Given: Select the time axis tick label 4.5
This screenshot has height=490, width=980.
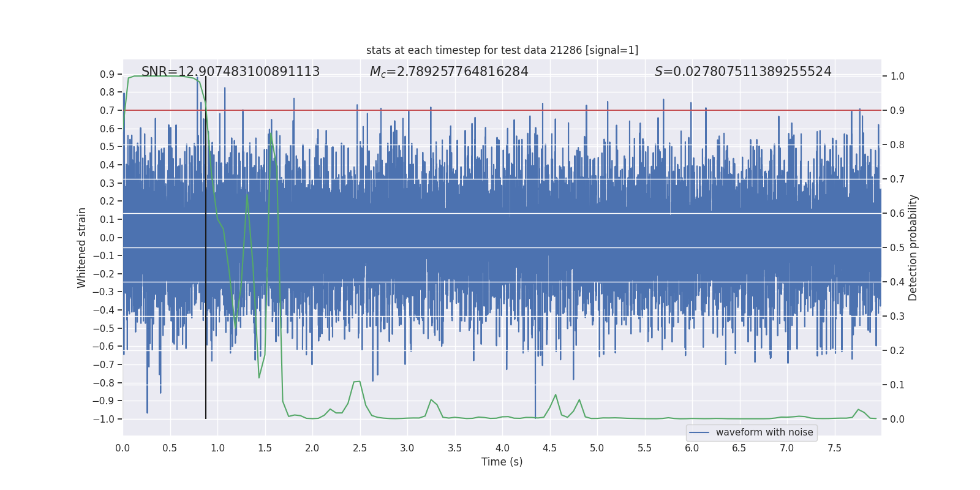Looking at the screenshot, I should (549, 448).
